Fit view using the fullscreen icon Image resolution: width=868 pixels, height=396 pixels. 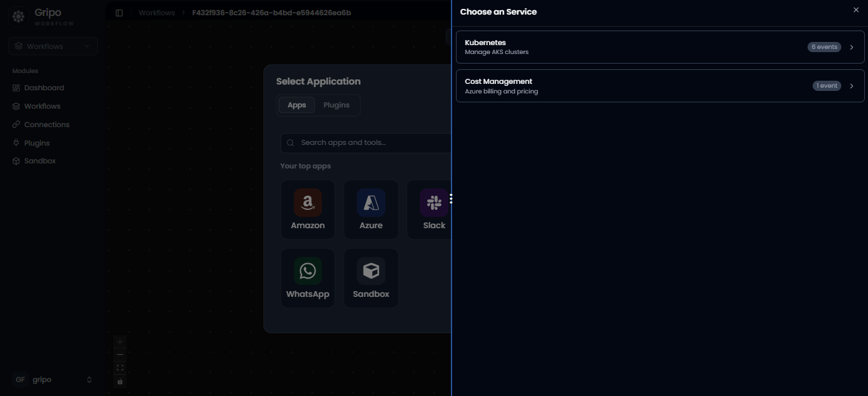pyautogui.click(x=120, y=368)
